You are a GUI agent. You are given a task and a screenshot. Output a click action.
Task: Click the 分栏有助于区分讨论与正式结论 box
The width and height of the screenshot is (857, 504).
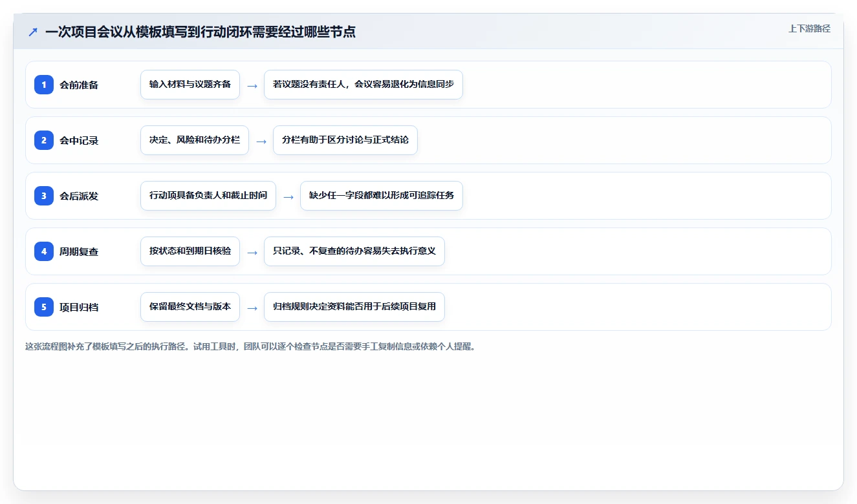pos(345,140)
